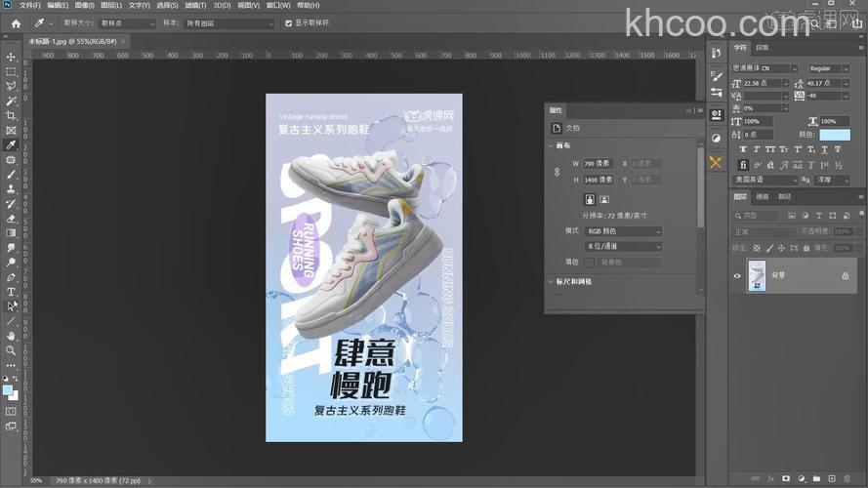Open the Edit Toolbar three-dots menu

click(x=11, y=365)
